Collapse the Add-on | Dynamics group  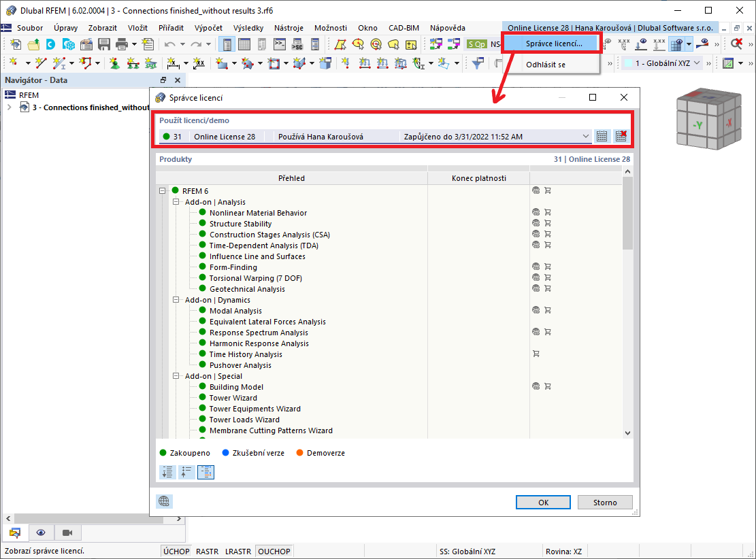point(176,300)
